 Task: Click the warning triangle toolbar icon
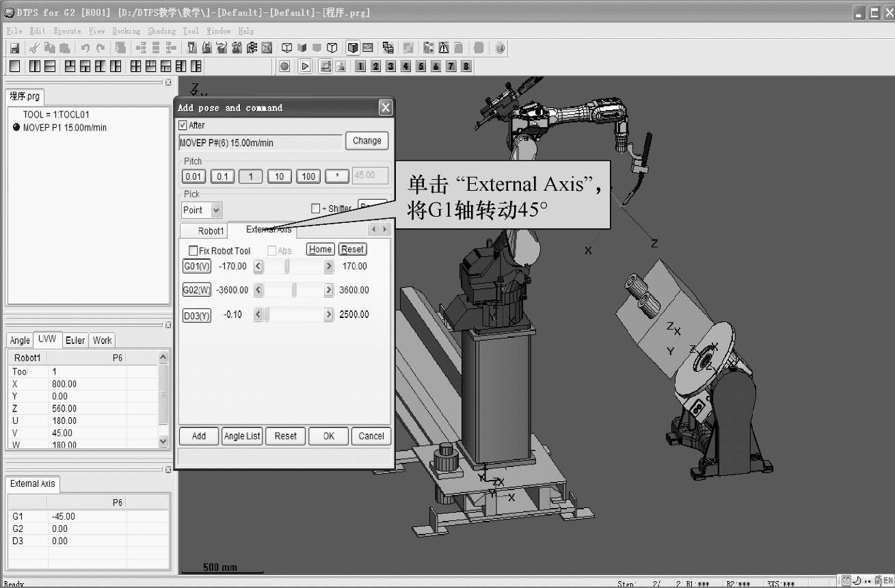pos(444,48)
